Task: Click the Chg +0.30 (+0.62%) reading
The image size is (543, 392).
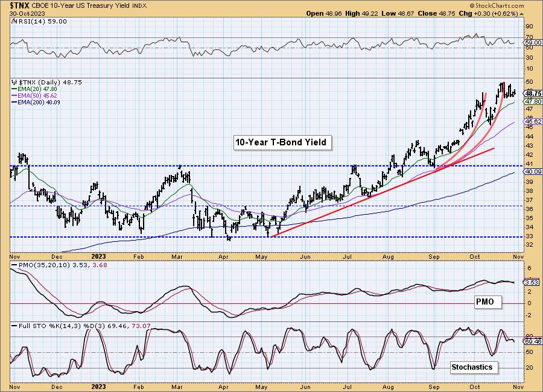Action: pyautogui.click(x=488, y=13)
